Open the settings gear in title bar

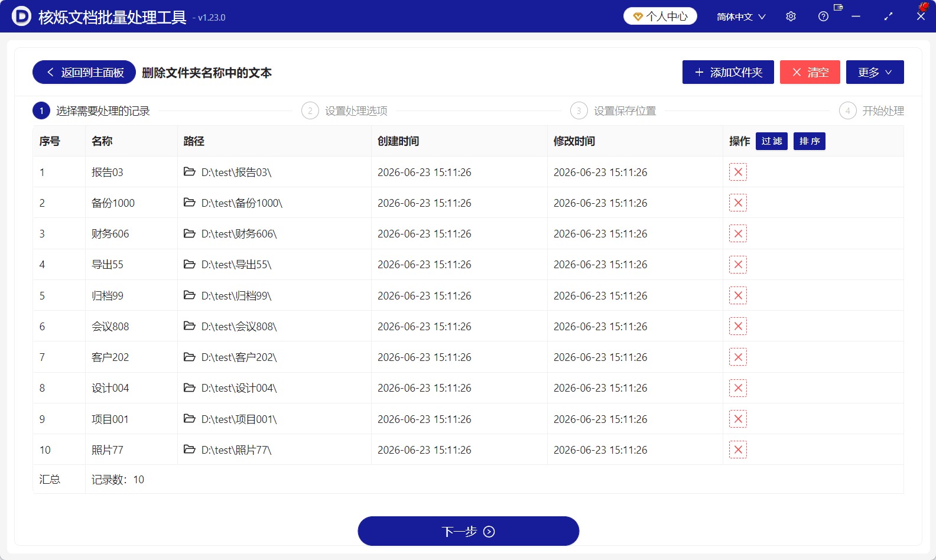pos(791,17)
